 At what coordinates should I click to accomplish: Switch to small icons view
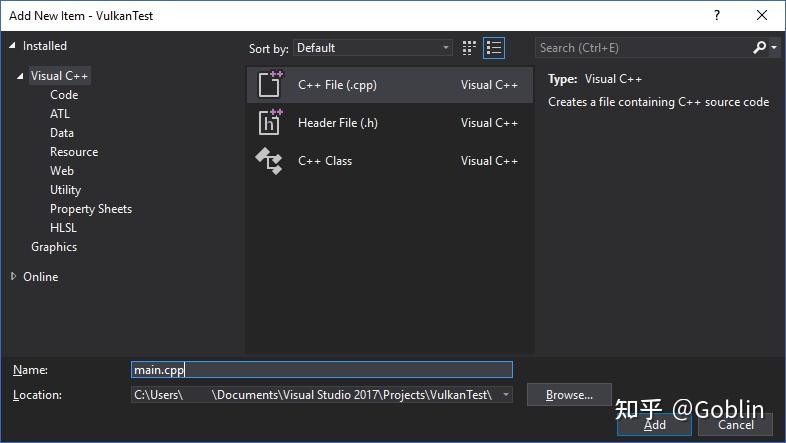point(470,48)
